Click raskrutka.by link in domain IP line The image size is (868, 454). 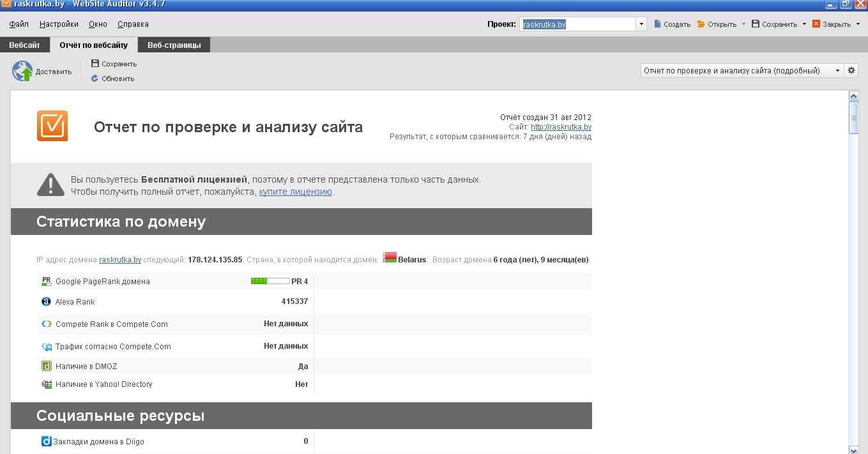click(x=120, y=260)
